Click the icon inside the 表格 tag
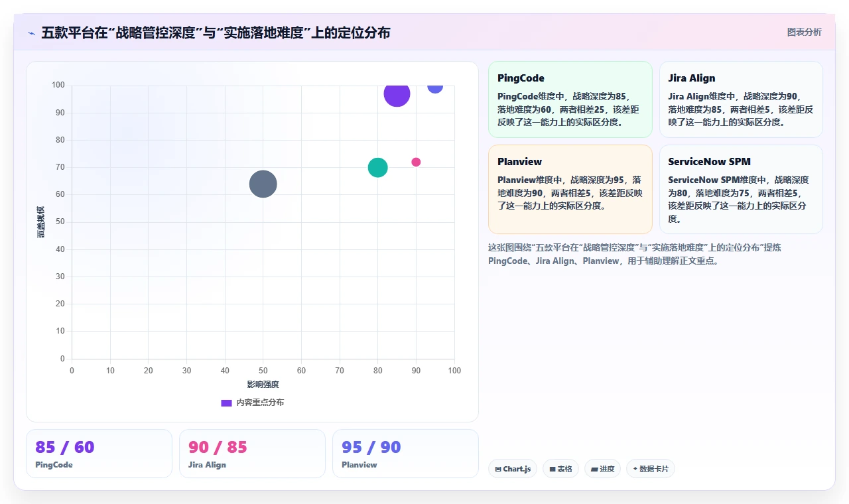The image size is (849, 504). pyautogui.click(x=552, y=469)
